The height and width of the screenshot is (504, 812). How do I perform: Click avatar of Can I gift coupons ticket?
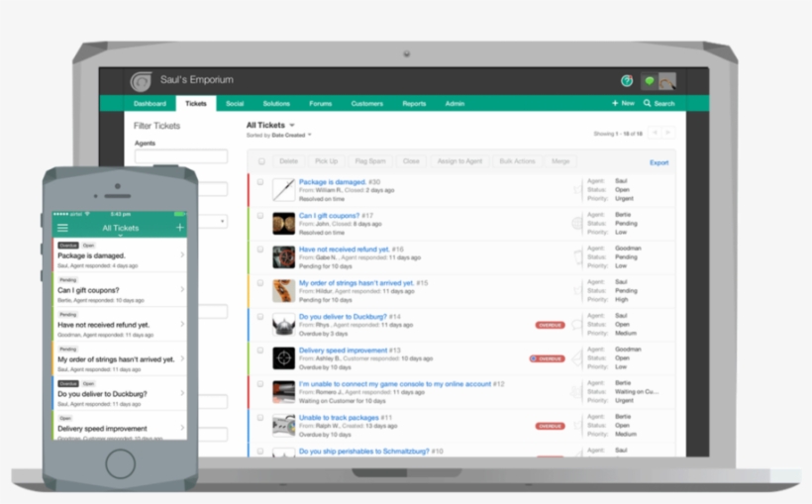point(284,224)
